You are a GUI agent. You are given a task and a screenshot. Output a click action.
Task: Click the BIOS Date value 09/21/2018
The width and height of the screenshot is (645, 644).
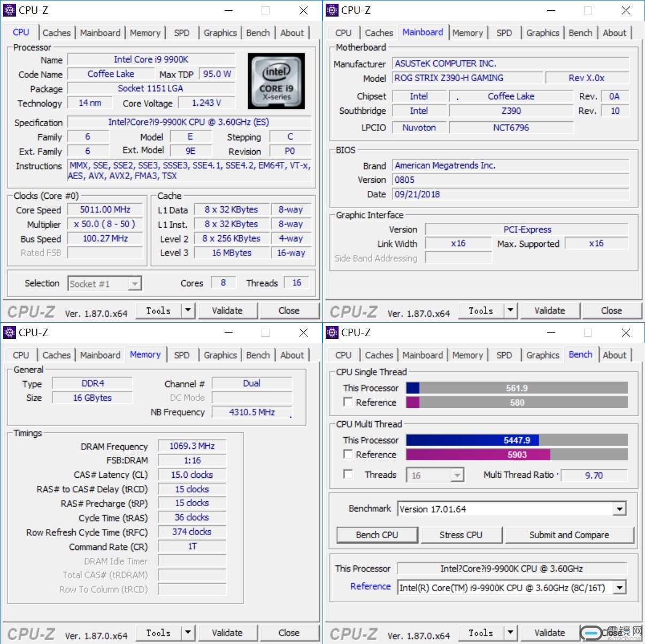coord(511,195)
